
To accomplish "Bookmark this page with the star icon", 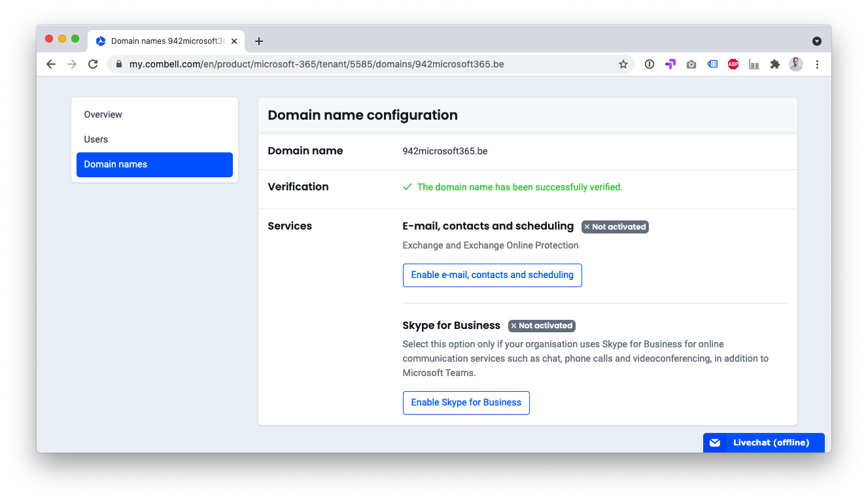I will click(623, 64).
